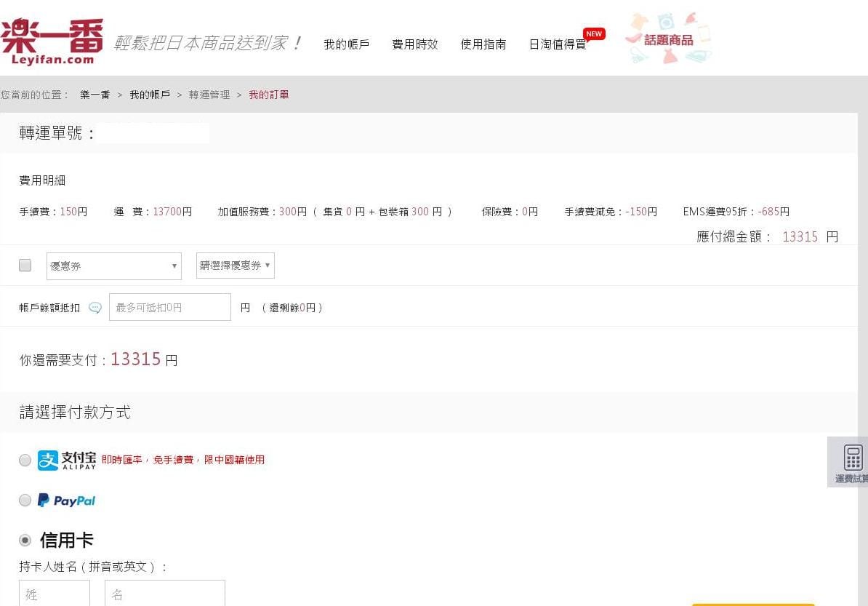Image resolution: width=868 pixels, height=606 pixels.
Task: Go to 轉運管理 via the breadcrumb
Action: click(209, 95)
